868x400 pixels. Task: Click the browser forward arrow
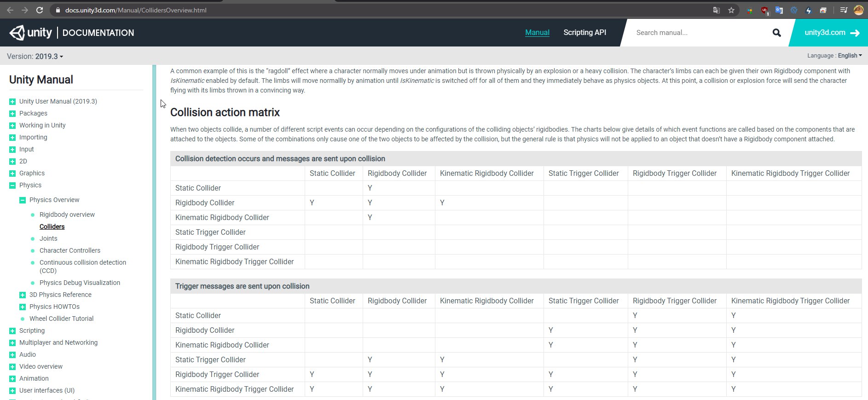point(25,10)
